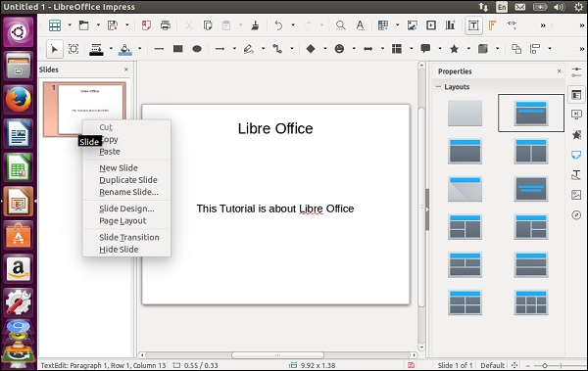Select Title, Content layout thumbnail
This screenshot has height=371, width=588.
tap(465, 151)
